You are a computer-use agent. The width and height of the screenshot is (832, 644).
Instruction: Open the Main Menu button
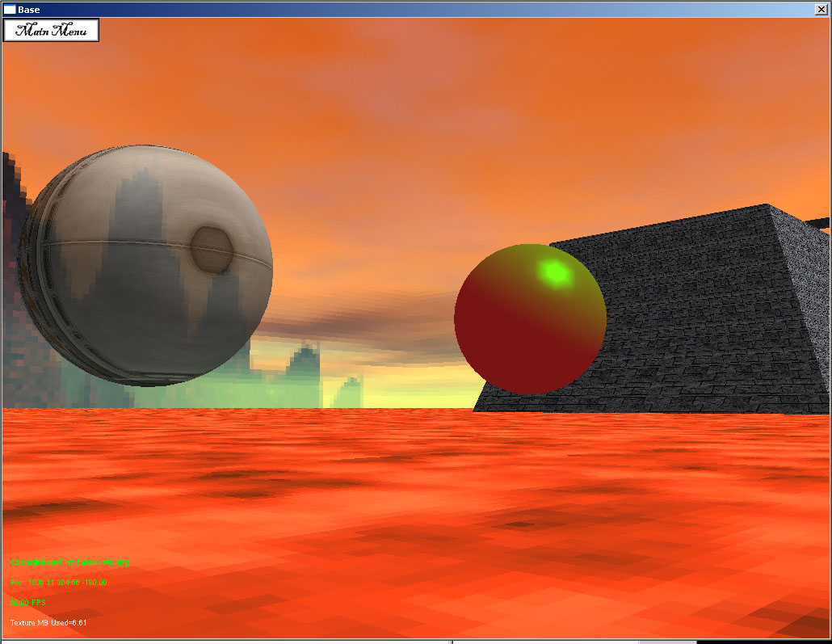51,31
